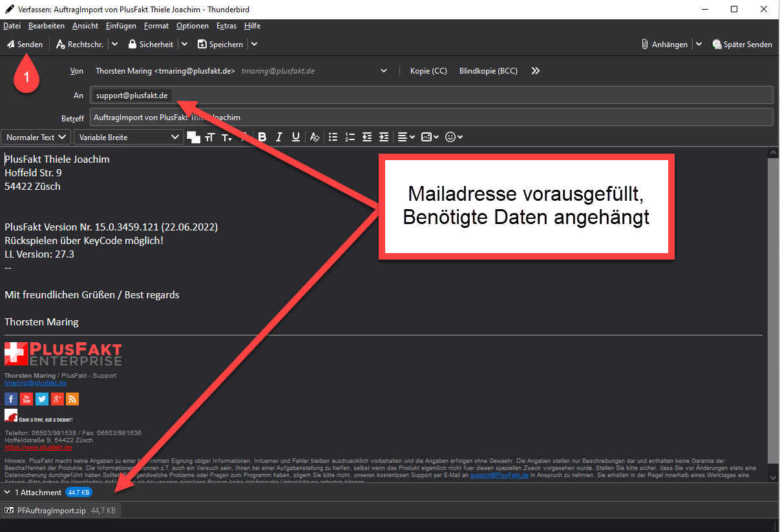Viewport: 780px width, 532px height.
Task: Click the https://www.plusfakt.de link
Action: pos(38,447)
